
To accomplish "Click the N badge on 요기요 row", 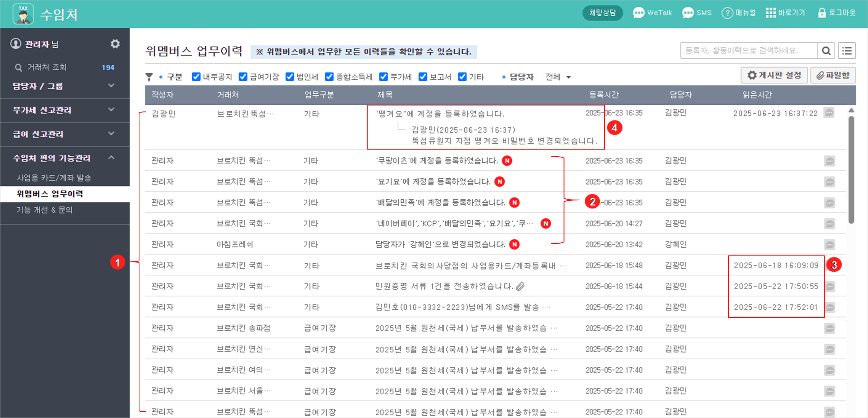I will 500,181.
